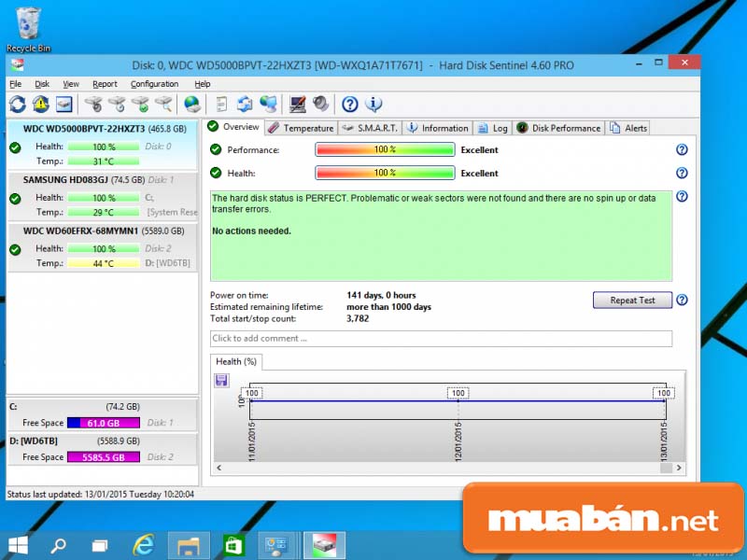
Task: Switch to the Disk Performance tab
Action: (558, 128)
